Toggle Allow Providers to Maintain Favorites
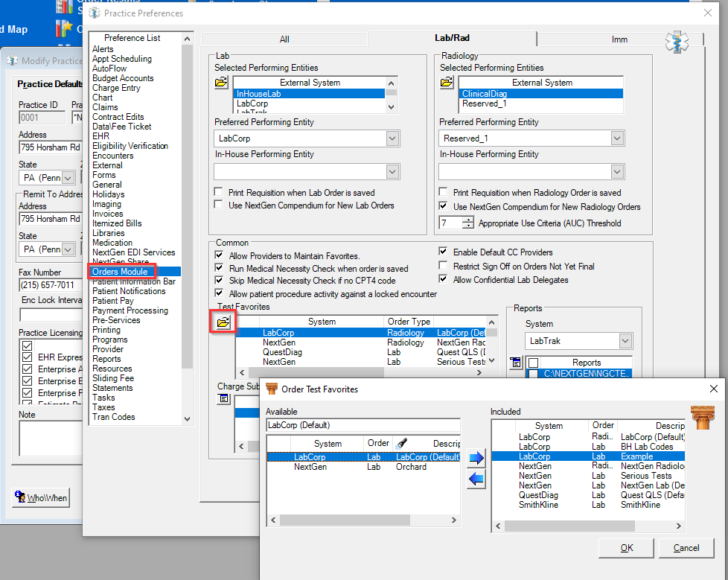 pos(219,255)
